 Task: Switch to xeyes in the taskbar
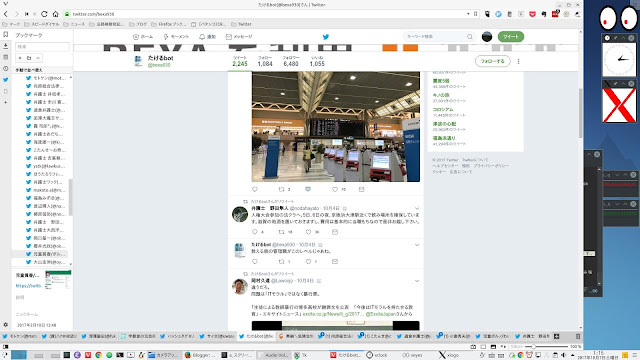pyautogui.click(x=413, y=355)
